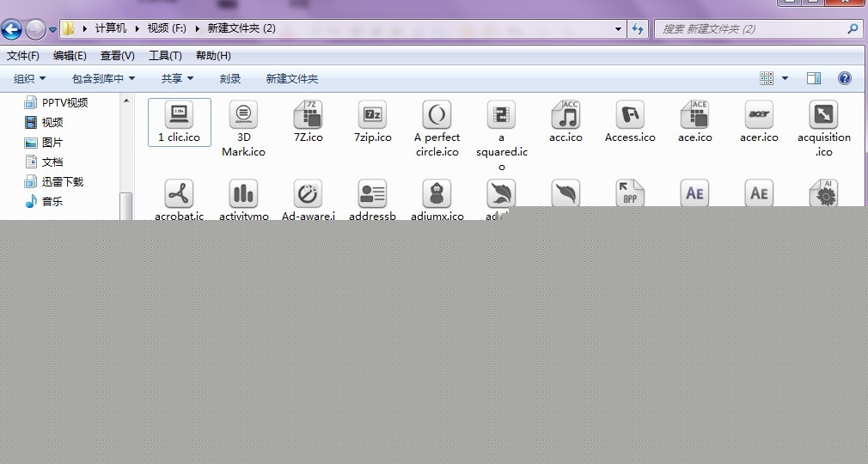
Task: Select the APP document file icon
Action: click(x=630, y=192)
